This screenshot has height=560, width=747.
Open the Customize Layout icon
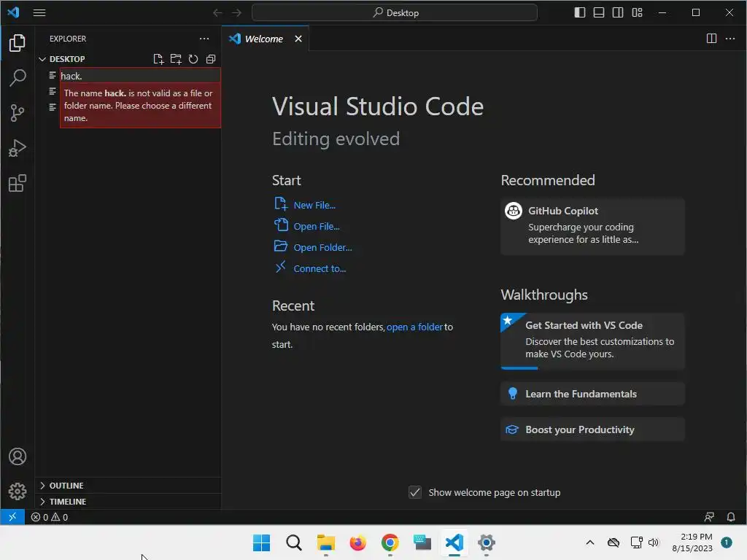[637, 13]
